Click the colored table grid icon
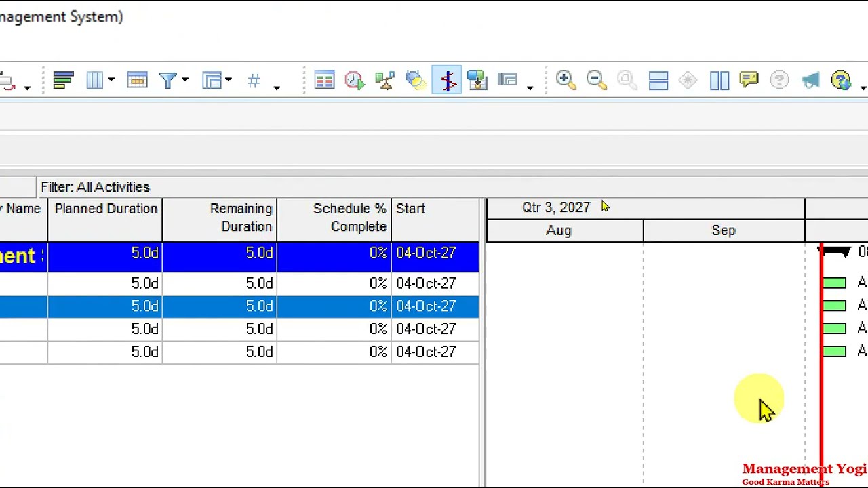Image resolution: width=868 pixels, height=488 pixels. (x=324, y=81)
